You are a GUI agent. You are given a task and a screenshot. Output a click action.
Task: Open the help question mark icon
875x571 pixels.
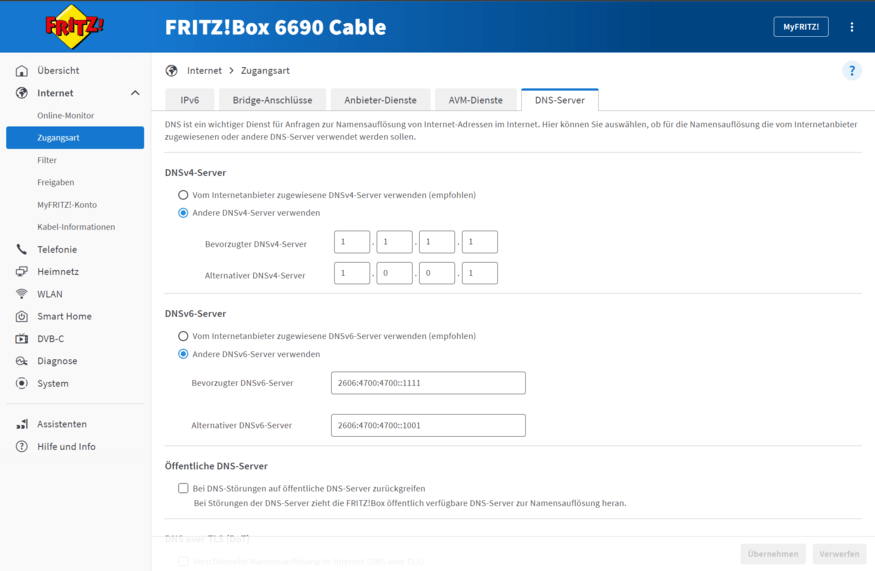(x=852, y=71)
